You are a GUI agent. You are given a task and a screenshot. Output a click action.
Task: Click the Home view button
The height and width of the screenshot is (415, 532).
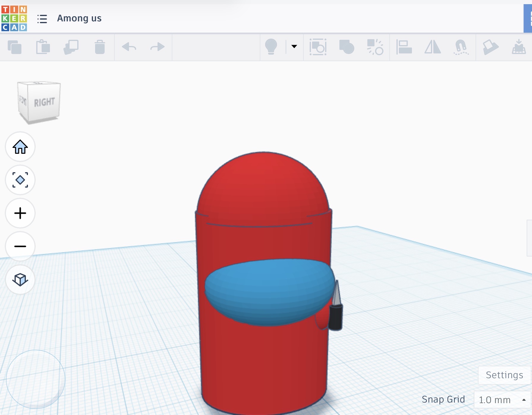pos(20,147)
